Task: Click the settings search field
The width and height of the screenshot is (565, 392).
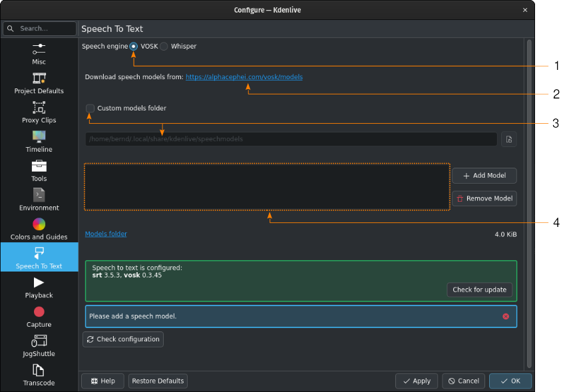Action: 40,29
